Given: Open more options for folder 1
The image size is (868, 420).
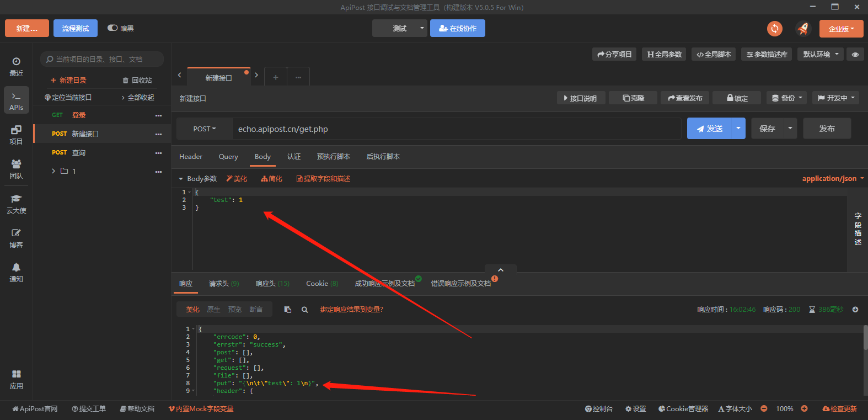Looking at the screenshot, I should coord(159,172).
